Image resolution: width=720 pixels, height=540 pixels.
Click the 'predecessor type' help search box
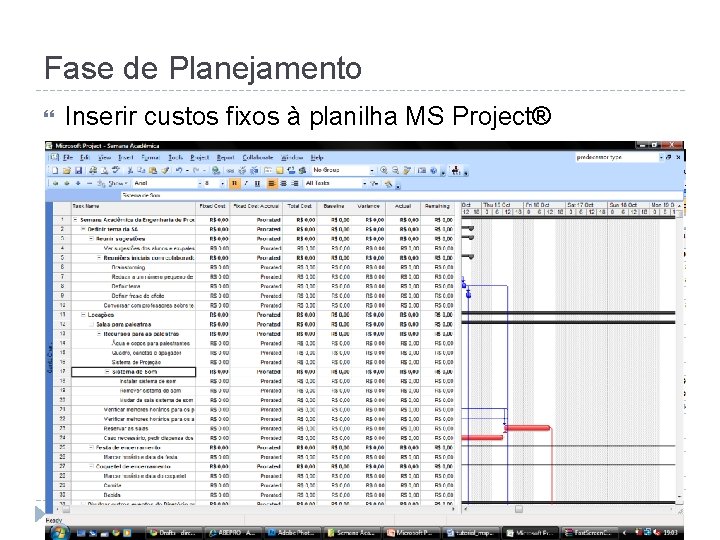pyautogui.click(x=617, y=157)
